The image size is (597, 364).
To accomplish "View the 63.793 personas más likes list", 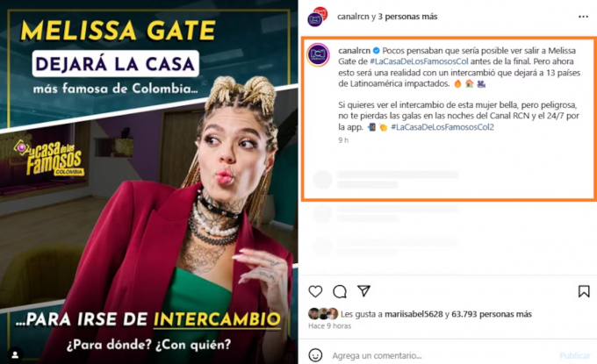I will pos(492,314).
